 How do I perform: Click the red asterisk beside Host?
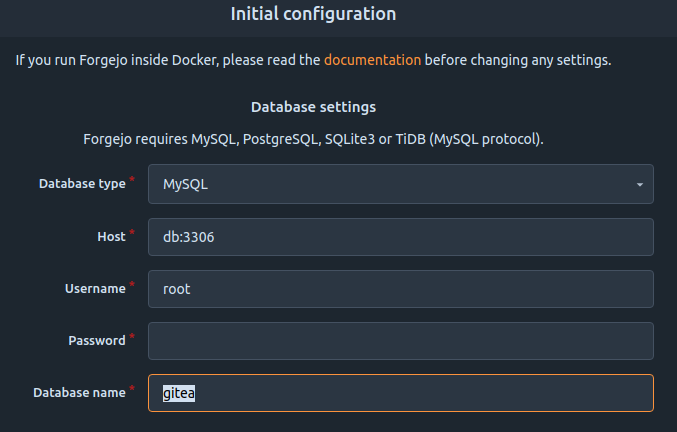click(x=132, y=233)
